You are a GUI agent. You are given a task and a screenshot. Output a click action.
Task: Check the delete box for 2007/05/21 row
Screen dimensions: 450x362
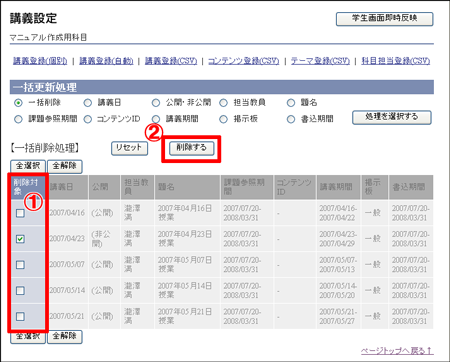(x=20, y=316)
